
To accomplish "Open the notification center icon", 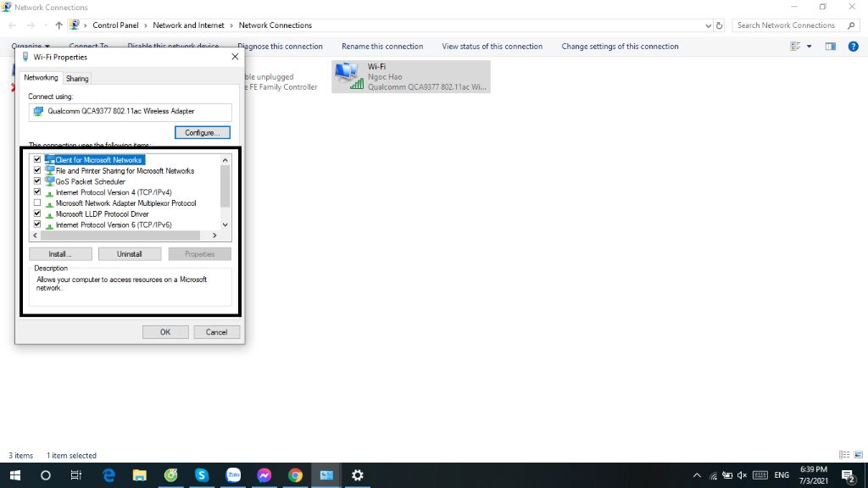I will (849, 475).
